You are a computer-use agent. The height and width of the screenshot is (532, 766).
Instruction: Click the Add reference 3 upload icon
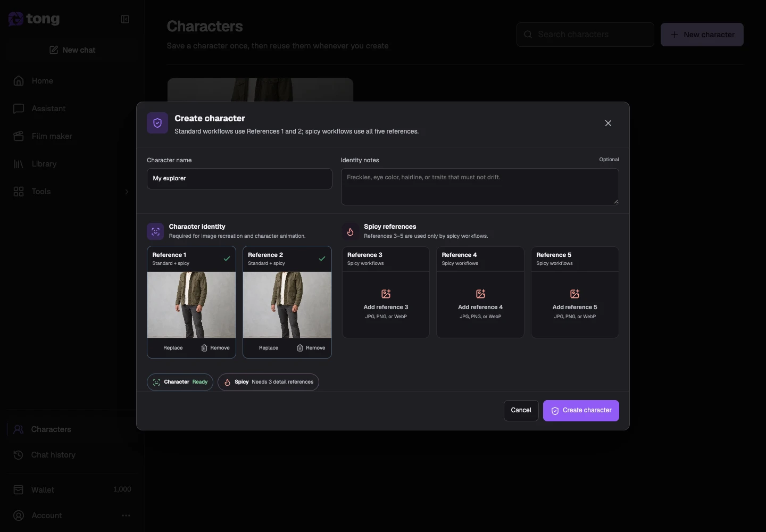(386, 294)
